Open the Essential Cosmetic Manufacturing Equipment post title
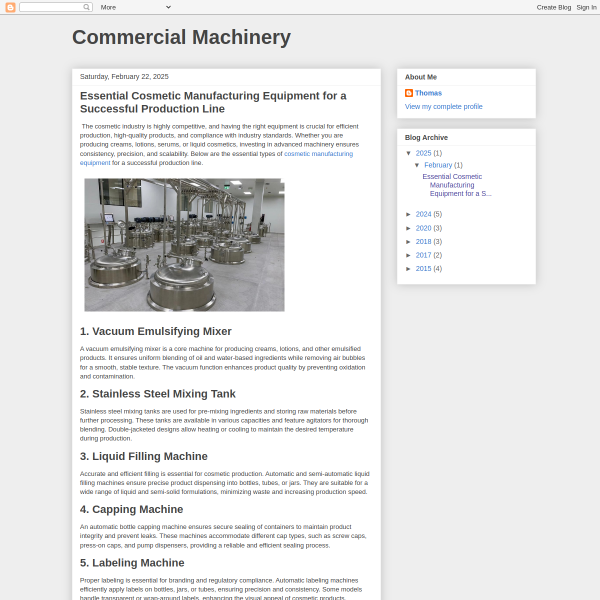This screenshot has width=600, height=600. pos(213,102)
